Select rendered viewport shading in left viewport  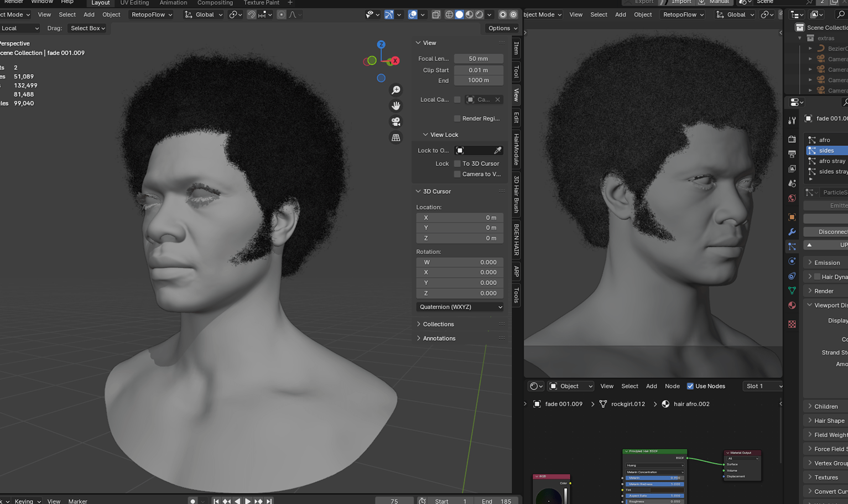[x=479, y=15]
